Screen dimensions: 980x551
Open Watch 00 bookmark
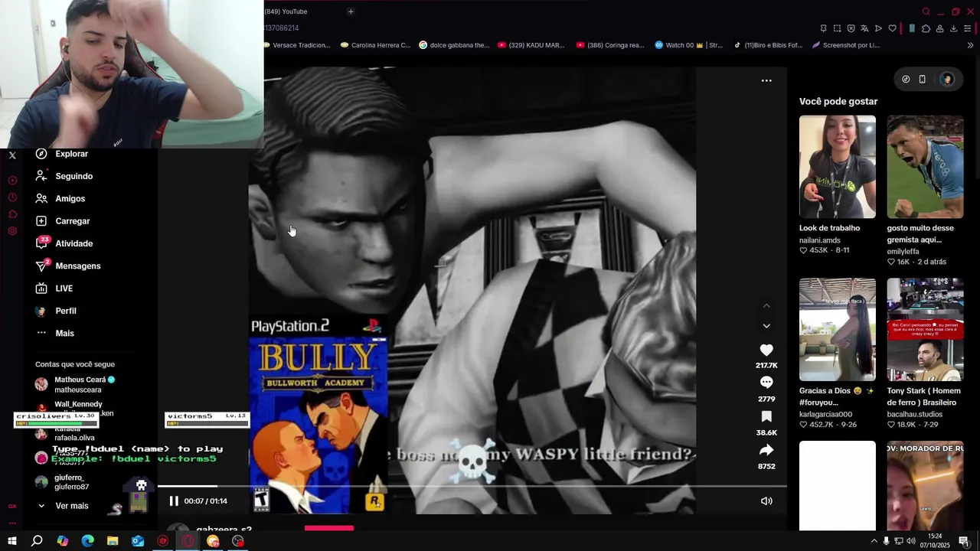tap(688, 45)
